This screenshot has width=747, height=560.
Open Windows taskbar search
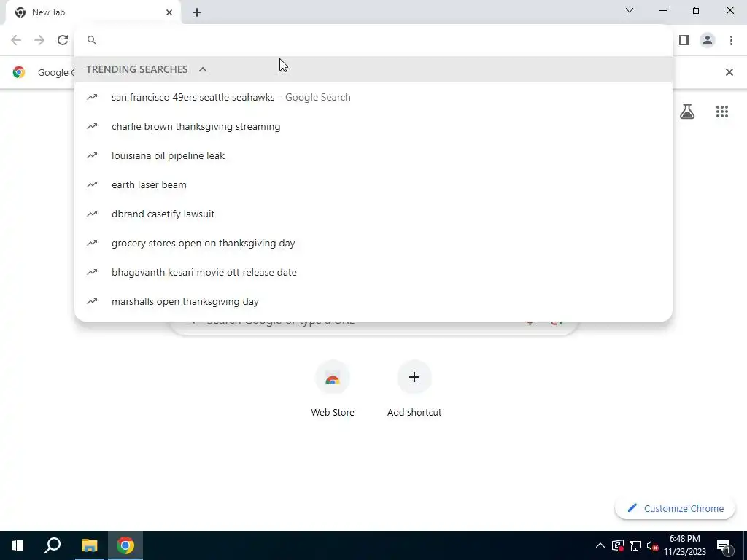(53, 545)
